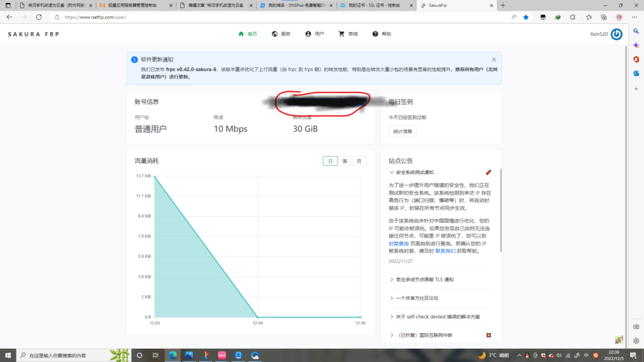Click the pin icon beside 安全系统测试通知
Image resolution: width=644 pixels, height=362 pixels.
point(488,172)
